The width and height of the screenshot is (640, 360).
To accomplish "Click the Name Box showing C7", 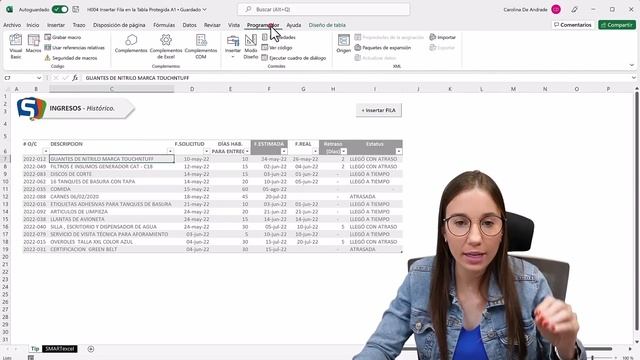I will (x=20, y=78).
